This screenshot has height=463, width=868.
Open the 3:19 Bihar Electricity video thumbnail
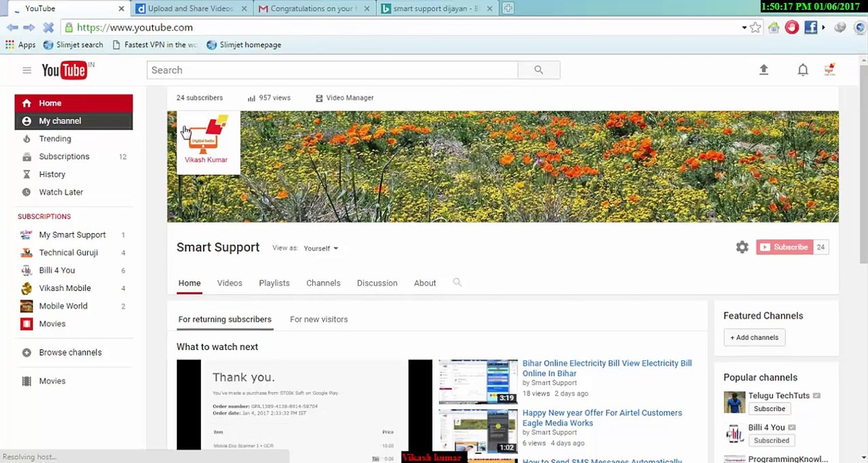[x=478, y=382]
